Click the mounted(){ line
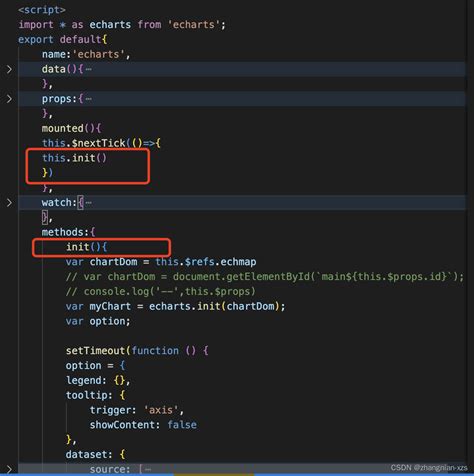474x476 pixels. click(x=71, y=129)
